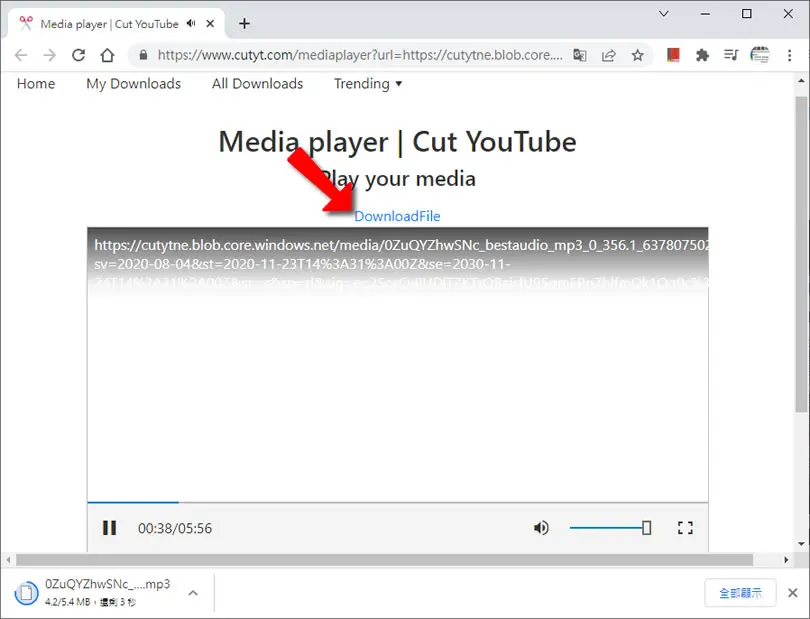Adjust the volume slider handle
The width and height of the screenshot is (810, 619).
click(646, 528)
